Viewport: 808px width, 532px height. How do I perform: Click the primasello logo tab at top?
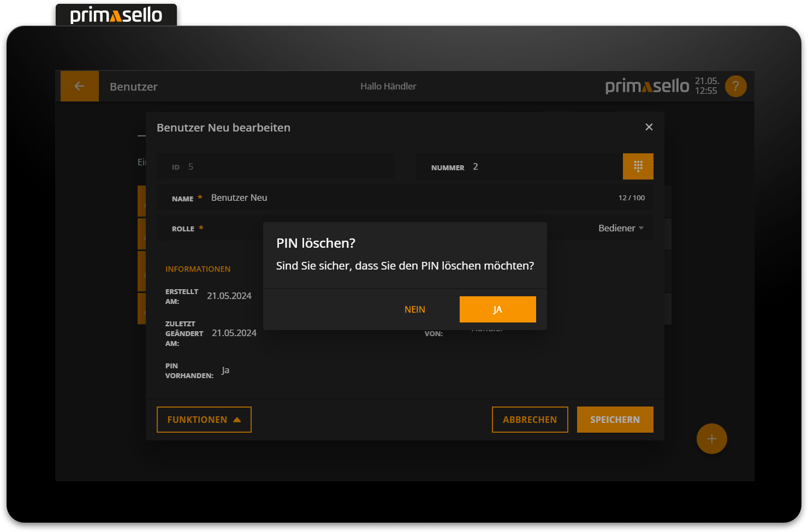116,15
